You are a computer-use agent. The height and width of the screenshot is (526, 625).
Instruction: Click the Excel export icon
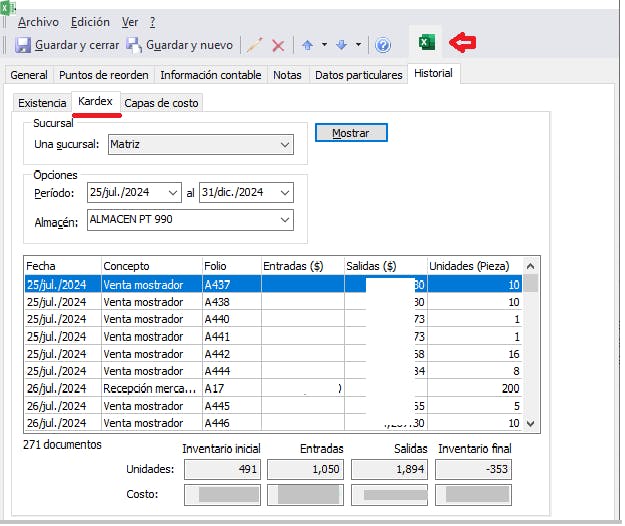(x=427, y=43)
